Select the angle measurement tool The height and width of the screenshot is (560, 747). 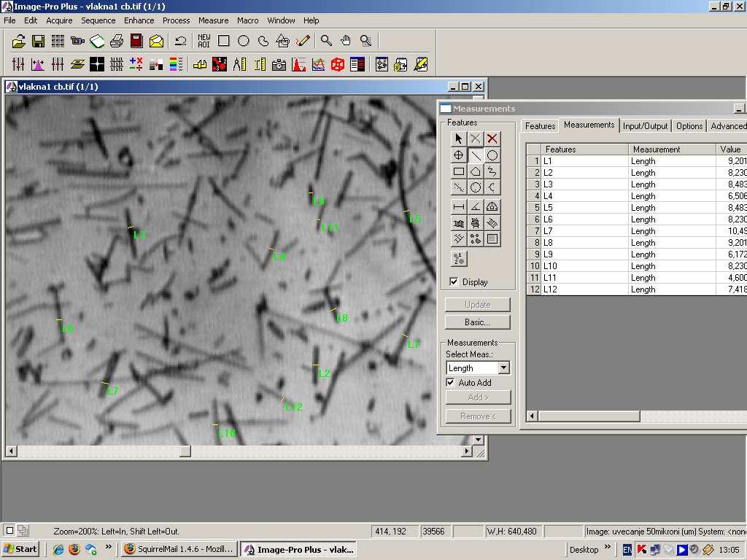(x=476, y=206)
